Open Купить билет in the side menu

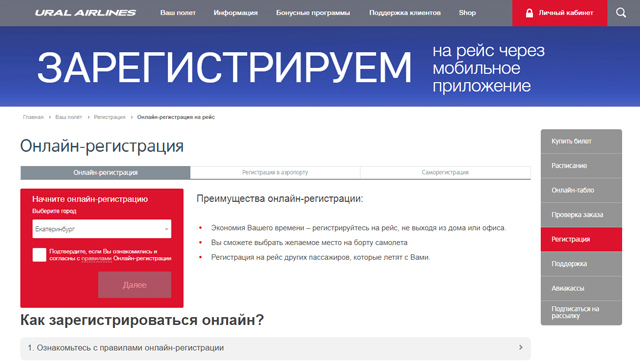[x=581, y=141]
